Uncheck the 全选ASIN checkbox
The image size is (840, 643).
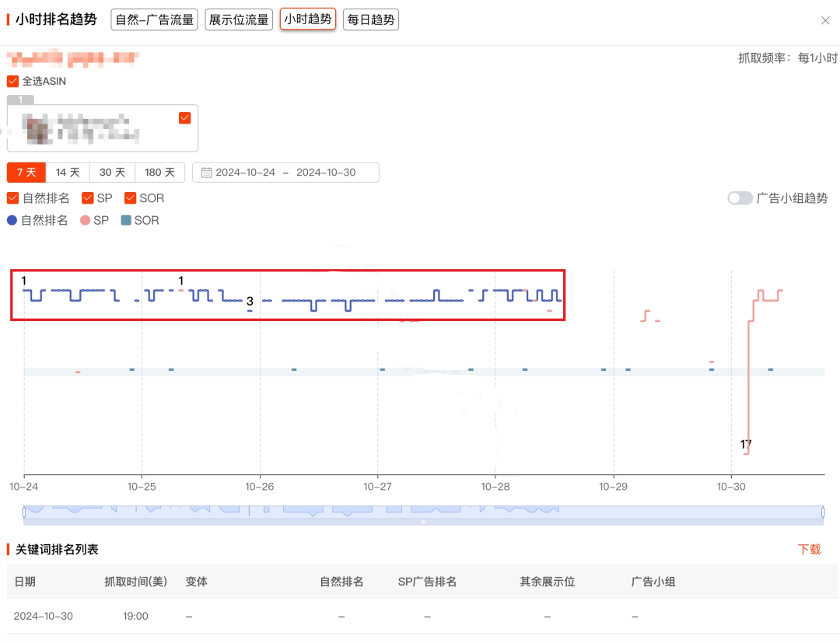click(x=12, y=80)
